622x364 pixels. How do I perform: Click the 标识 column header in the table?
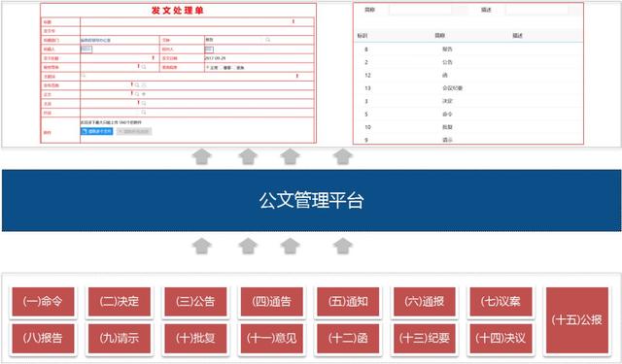pos(363,36)
